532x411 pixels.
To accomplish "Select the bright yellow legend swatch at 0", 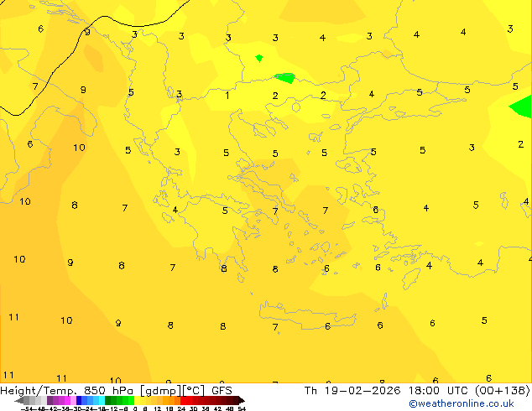I will coord(137,400).
